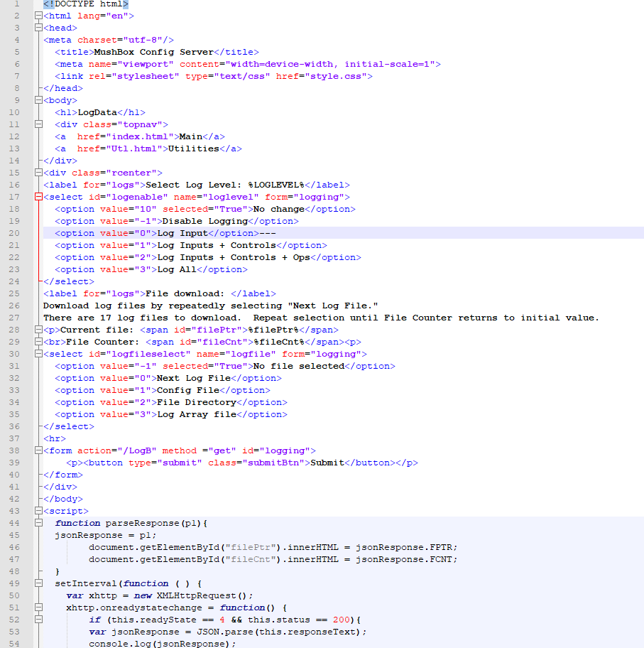Collapse the logfileselect select fold marker
Screen dimensions: 644x648
38,354
